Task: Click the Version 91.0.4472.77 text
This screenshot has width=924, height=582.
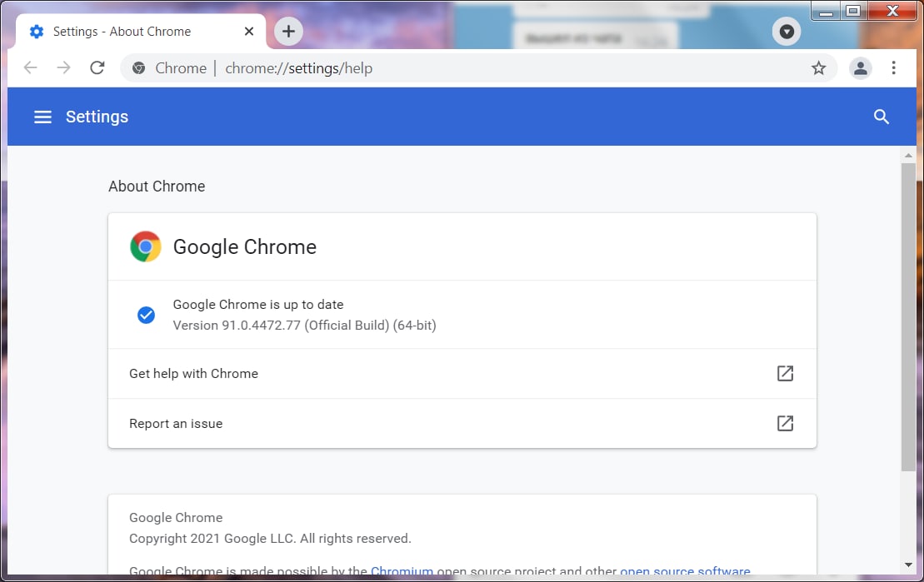Action: coord(304,326)
